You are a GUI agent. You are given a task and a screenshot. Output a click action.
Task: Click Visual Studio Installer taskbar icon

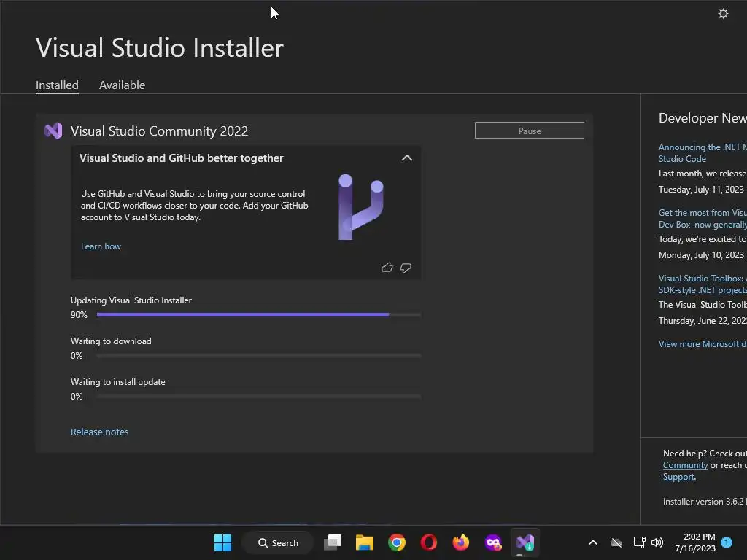(x=525, y=542)
